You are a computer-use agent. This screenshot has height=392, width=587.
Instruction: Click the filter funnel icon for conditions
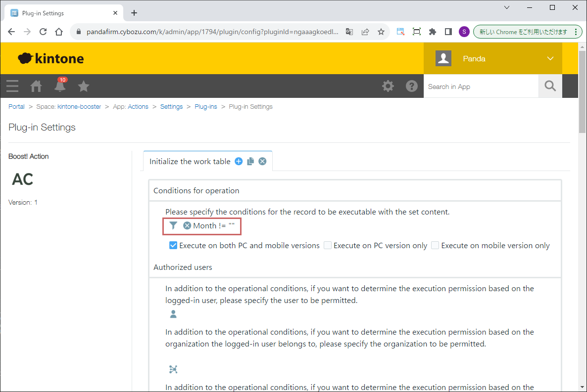173,225
